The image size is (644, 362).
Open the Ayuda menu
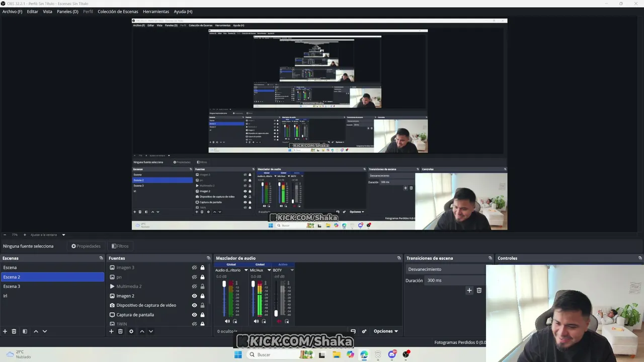(183, 12)
